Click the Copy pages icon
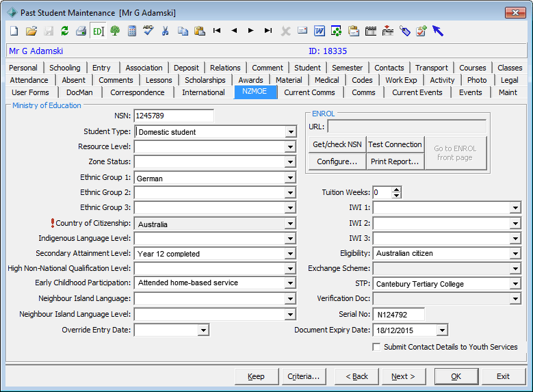The image size is (533, 392). click(183, 31)
